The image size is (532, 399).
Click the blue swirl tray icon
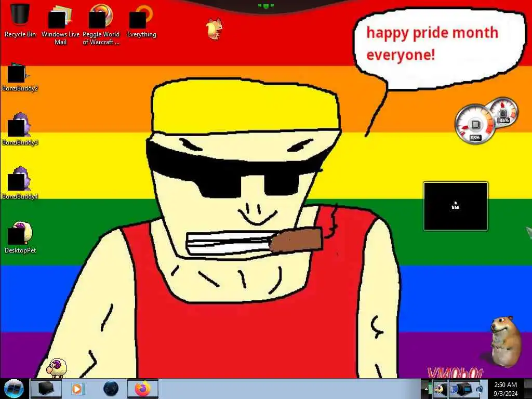[480, 390]
